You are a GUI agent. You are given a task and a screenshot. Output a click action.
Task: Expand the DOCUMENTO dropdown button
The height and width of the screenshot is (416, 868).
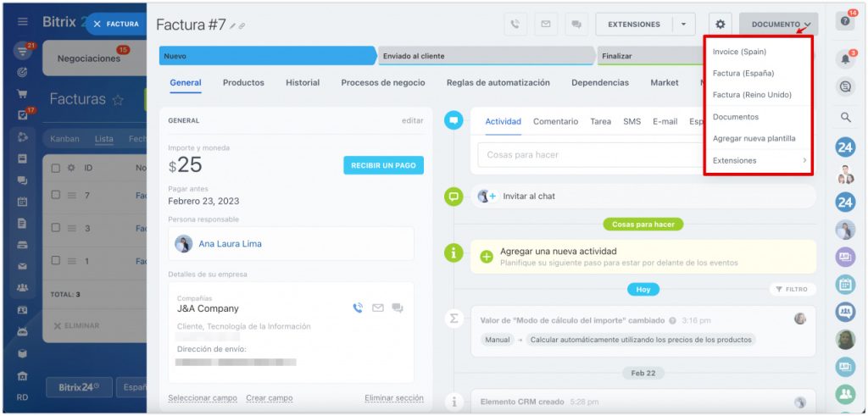(778, 25)
